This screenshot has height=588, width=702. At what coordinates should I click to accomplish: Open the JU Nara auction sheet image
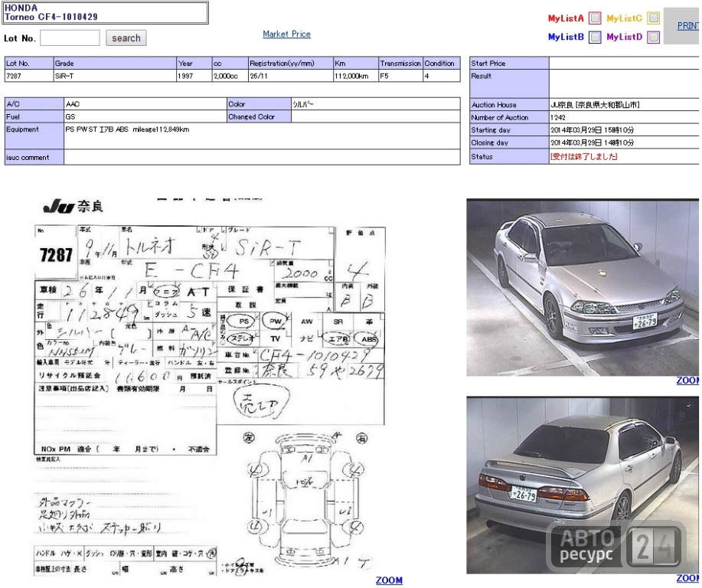click(210, 387)
